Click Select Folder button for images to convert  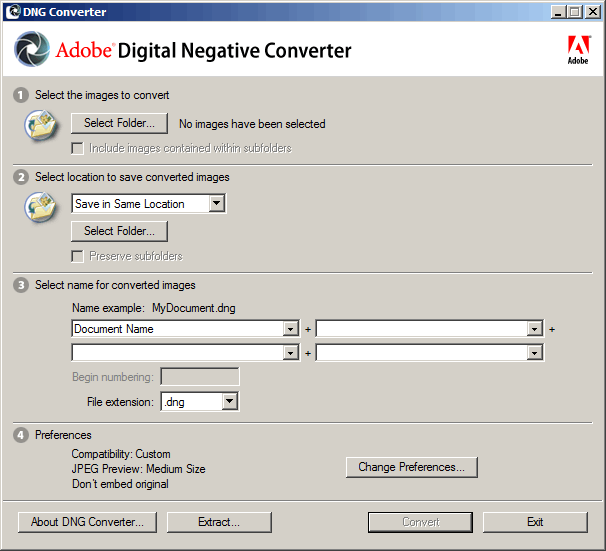pyautogui.click(x=119, y=123)
